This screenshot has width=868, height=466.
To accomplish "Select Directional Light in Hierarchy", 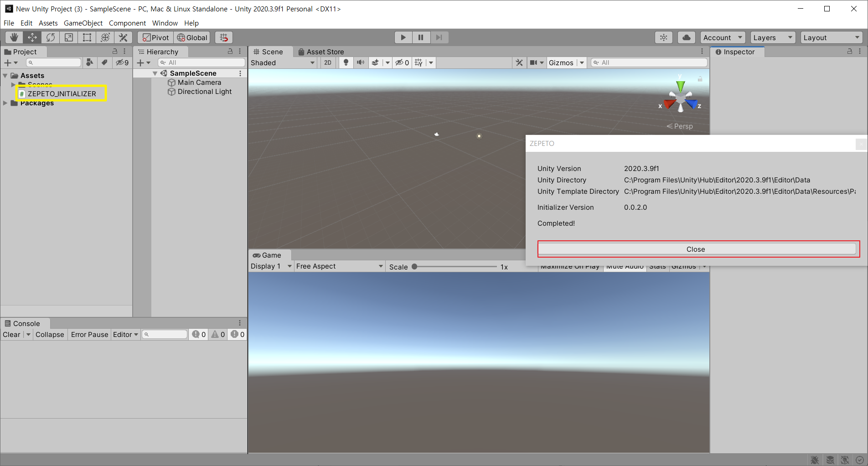I will [205, 92].
